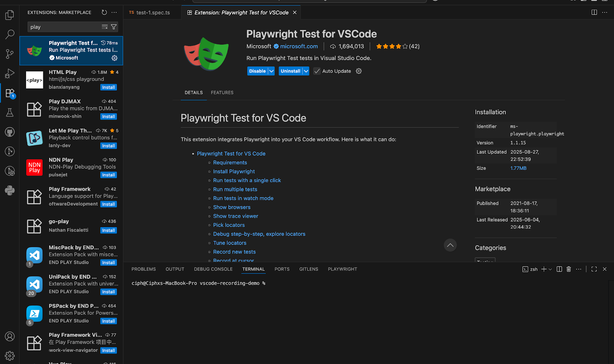Toggle the Auto Update checkbox
The image size is (614, 364).
coord(317,71)
